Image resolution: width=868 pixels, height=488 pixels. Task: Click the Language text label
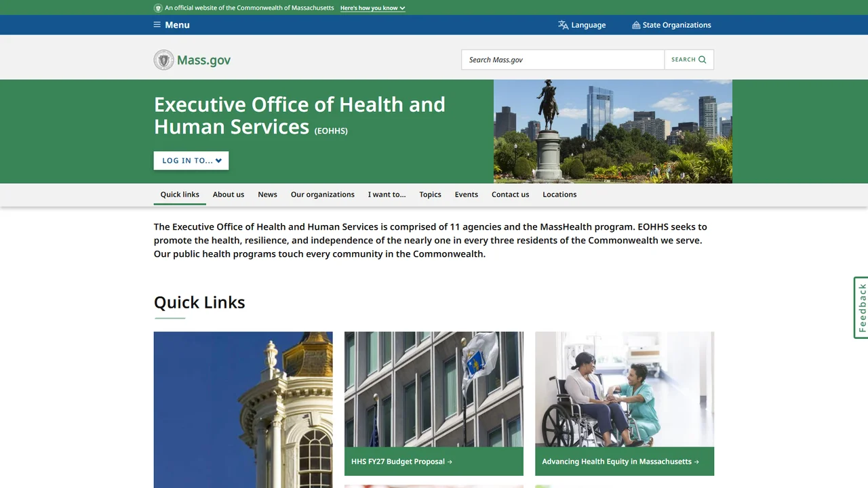(x=589, y=25)
